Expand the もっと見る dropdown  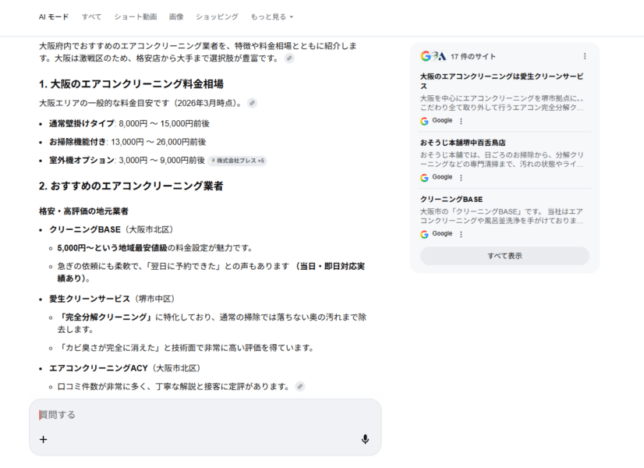click(x=272, y=17)
